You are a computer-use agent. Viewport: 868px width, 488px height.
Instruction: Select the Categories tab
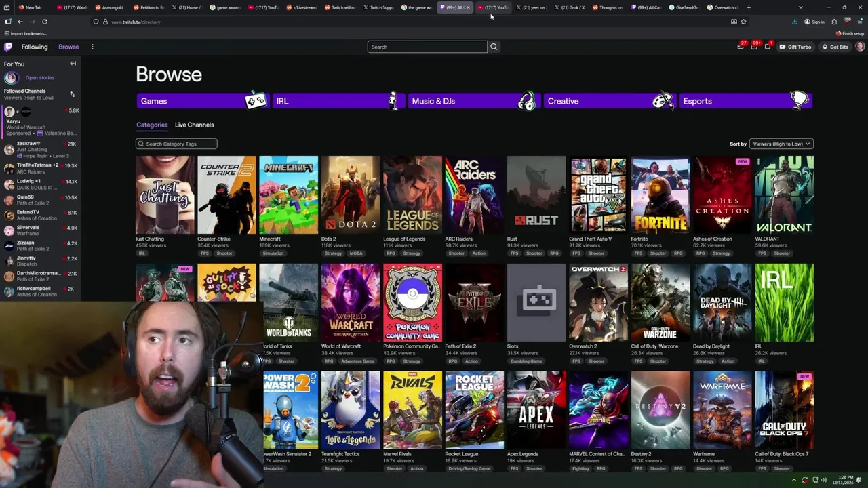pyautogui.click(x=152, y=125)
